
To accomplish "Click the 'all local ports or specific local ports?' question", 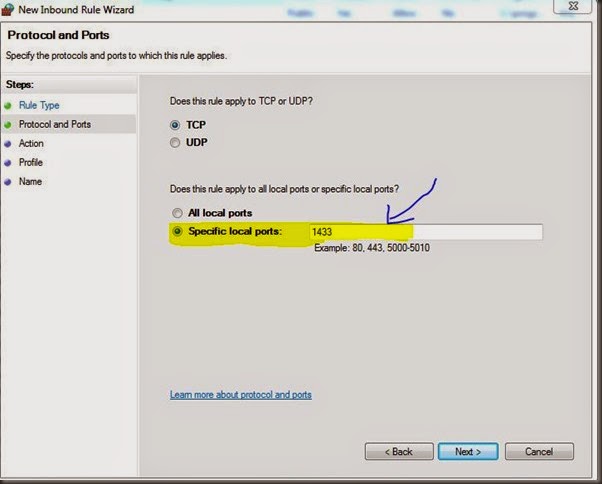I will click(x=284, y=189).
